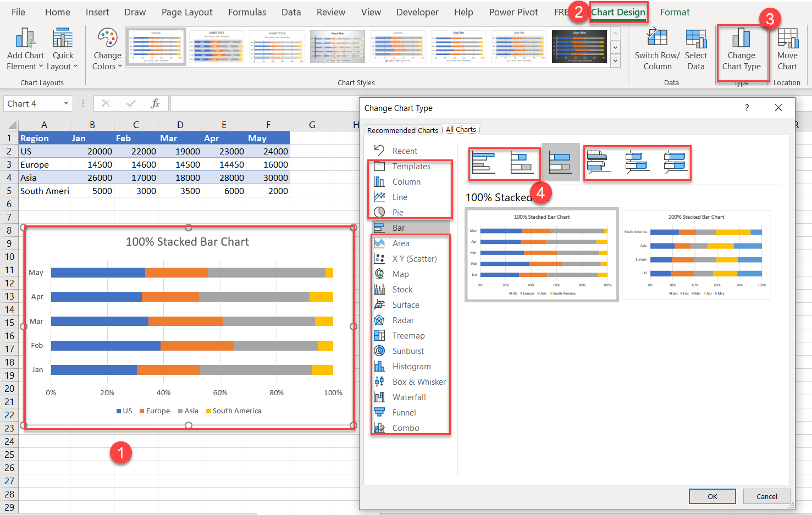This screenshot has height=515, width=812.
Task: Switch to the Recommended Charts tab
Action: click(x=402, y=130)
